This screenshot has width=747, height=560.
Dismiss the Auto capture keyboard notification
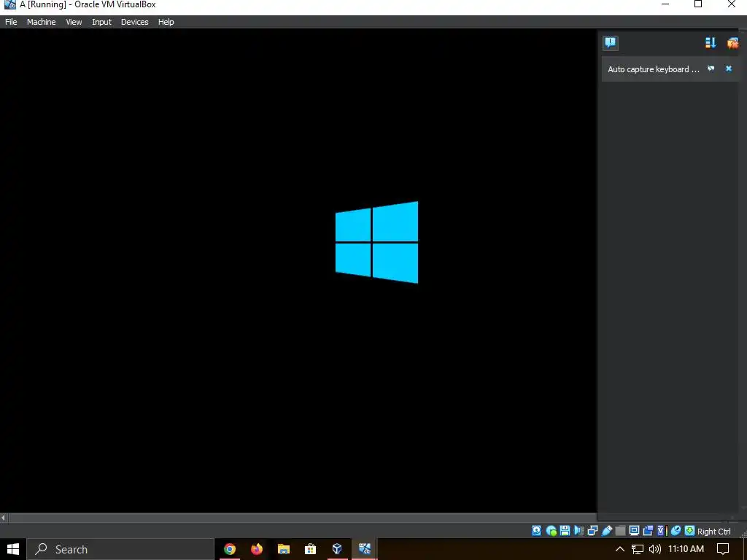[x=729, y=69]
